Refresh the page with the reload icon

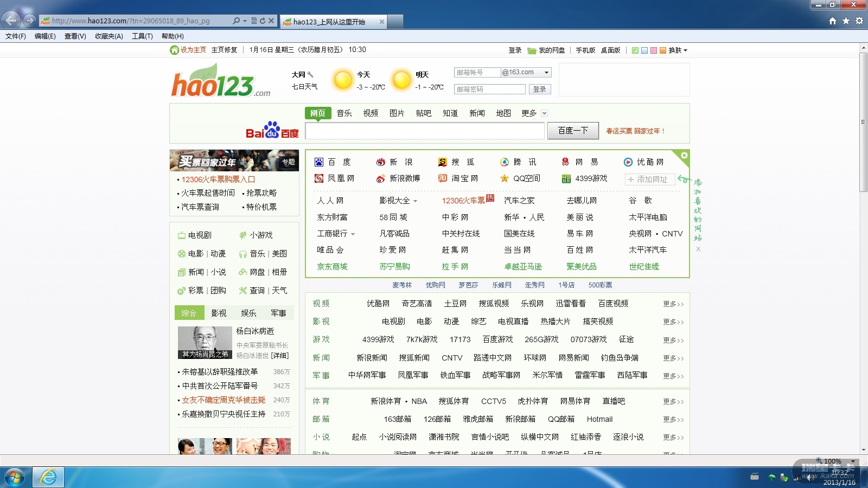263,21
